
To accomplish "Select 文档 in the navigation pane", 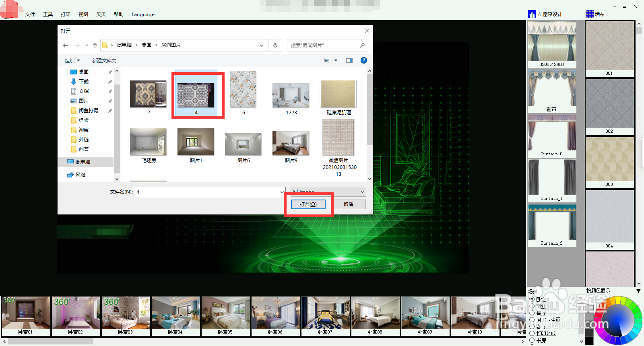I will point(84,91).
